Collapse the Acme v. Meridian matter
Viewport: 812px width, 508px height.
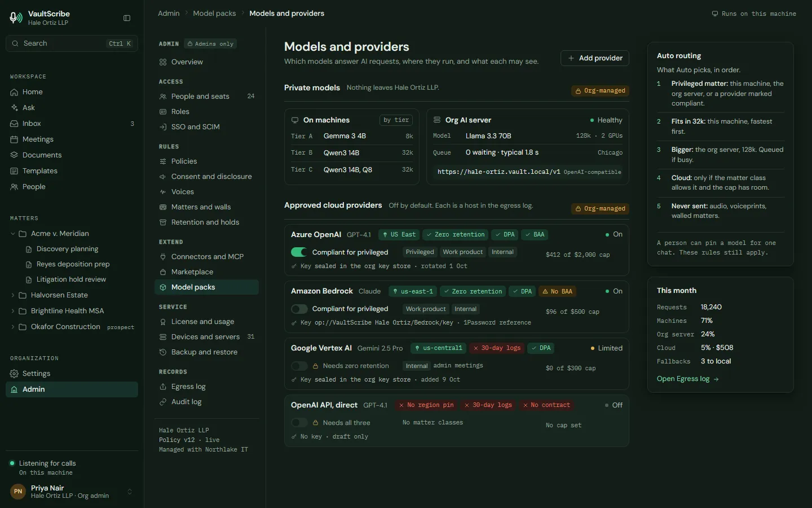(13, 234)
